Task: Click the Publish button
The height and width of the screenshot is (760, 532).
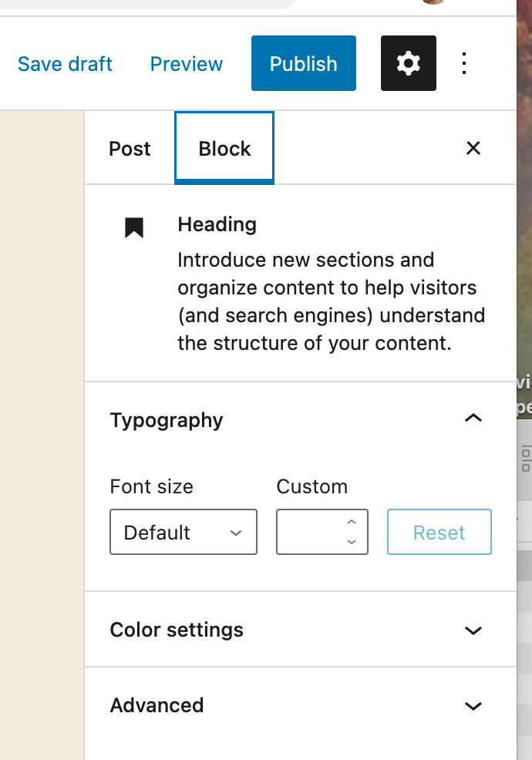Action: 303,63
